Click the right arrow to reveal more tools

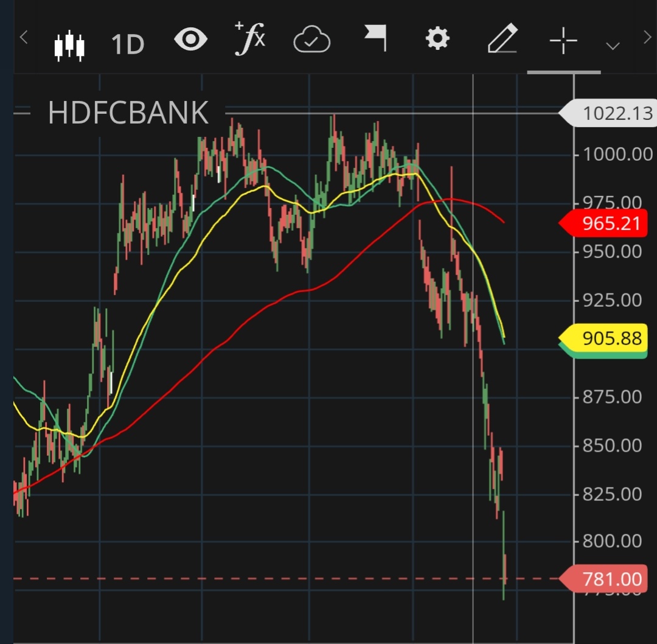(x=647, y=37)
